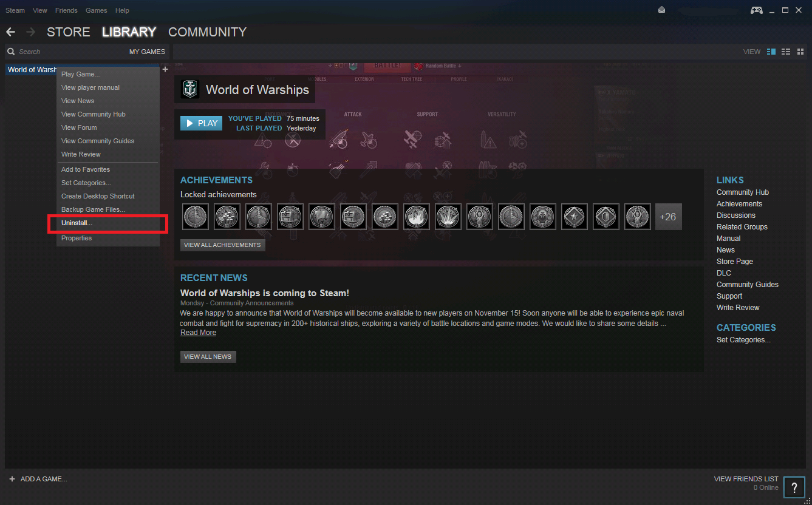Open Set Categories... under CATEGORIES

coord(743,340)
